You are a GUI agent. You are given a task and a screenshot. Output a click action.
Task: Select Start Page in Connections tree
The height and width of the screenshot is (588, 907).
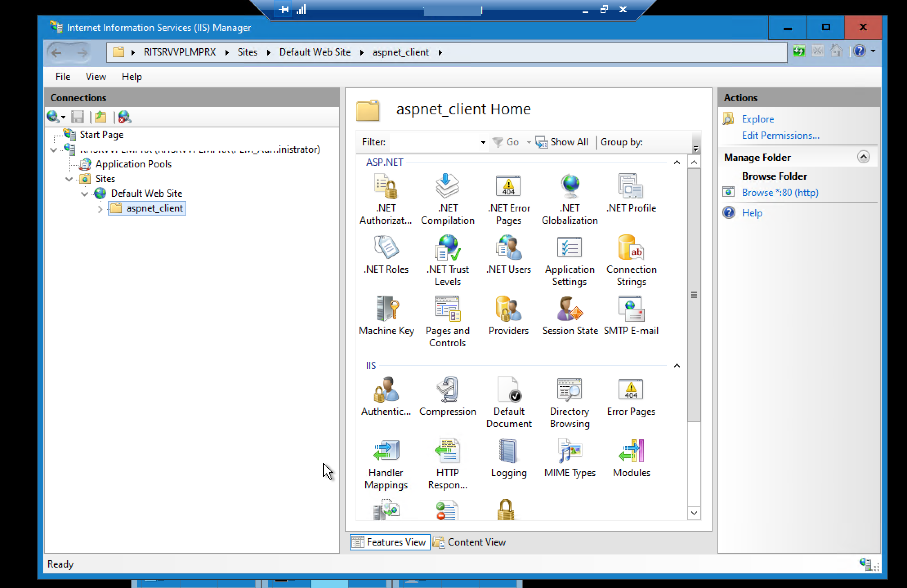(101, 135)
